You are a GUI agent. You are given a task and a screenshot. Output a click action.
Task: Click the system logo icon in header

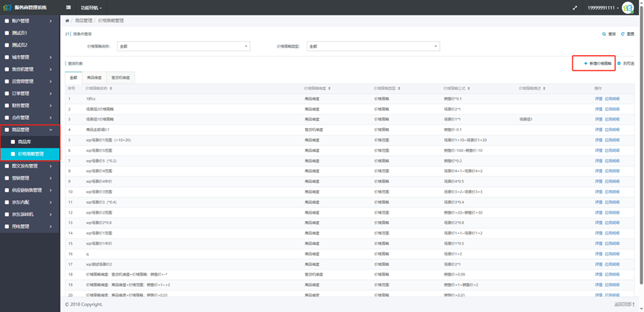coord(7,7)
